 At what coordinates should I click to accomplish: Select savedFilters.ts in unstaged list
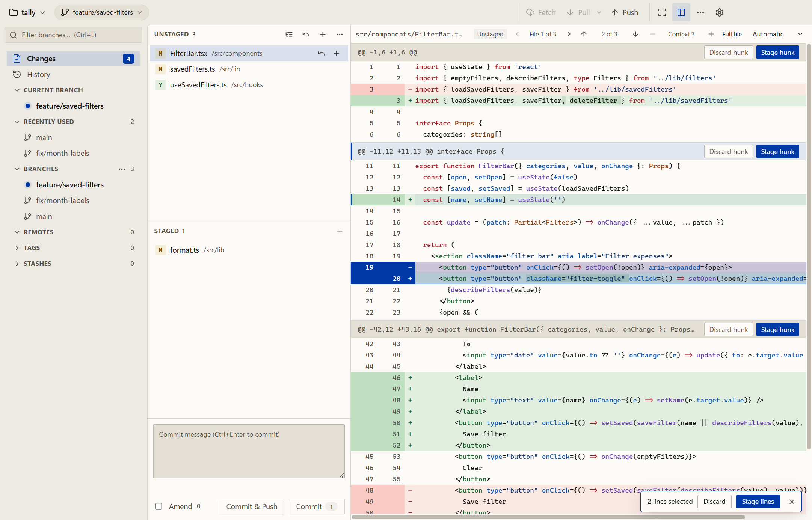[249, 69]
